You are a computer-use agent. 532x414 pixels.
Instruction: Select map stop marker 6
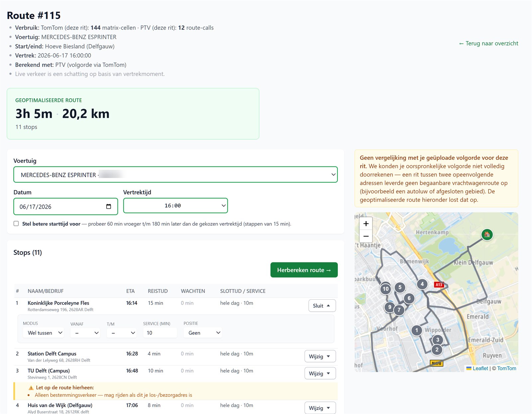pyautogui.click(x=409, y=298)
